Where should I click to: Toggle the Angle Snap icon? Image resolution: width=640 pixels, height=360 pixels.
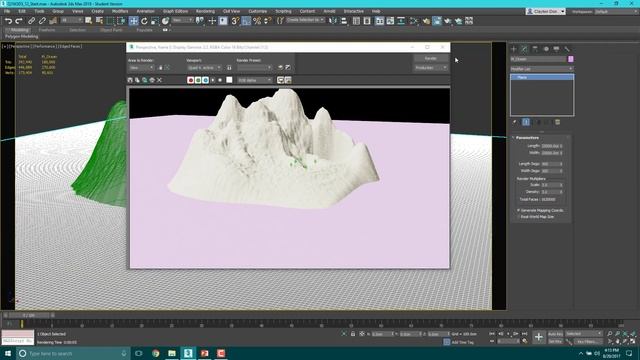246,21
